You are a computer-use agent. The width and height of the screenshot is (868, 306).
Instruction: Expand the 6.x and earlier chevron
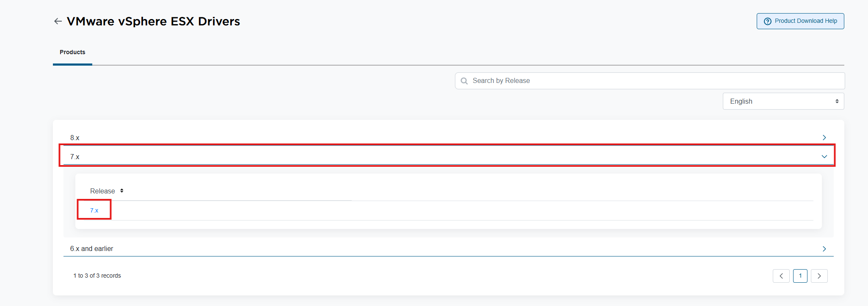(x=824, y=249)
